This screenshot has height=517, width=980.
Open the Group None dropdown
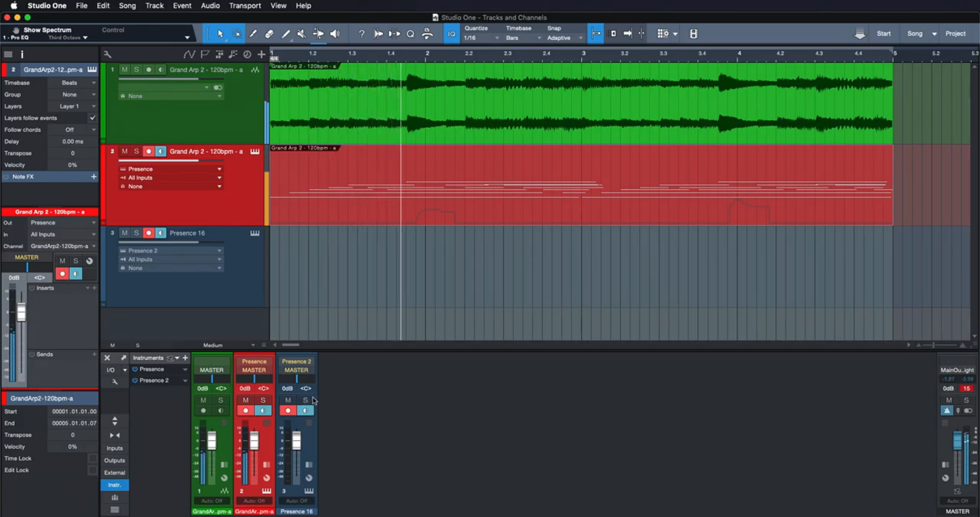coord(72,94)
